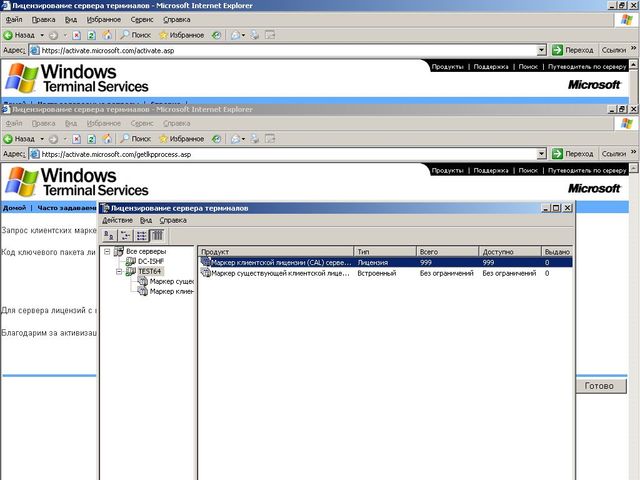Sort by the Тип column header
640x480 pixels.
tap(385, 252)
